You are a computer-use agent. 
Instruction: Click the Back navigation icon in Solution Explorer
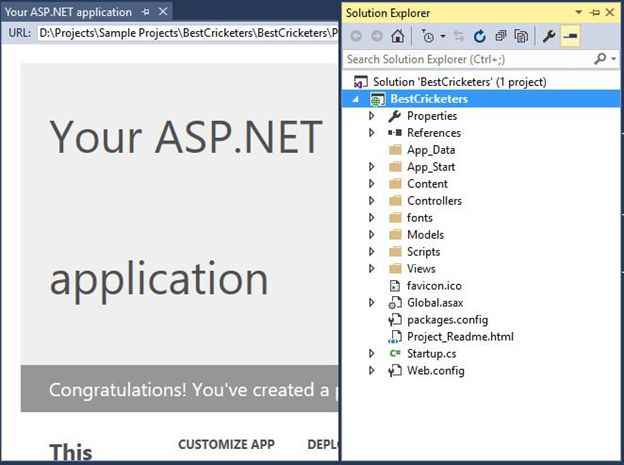point(356,36)
